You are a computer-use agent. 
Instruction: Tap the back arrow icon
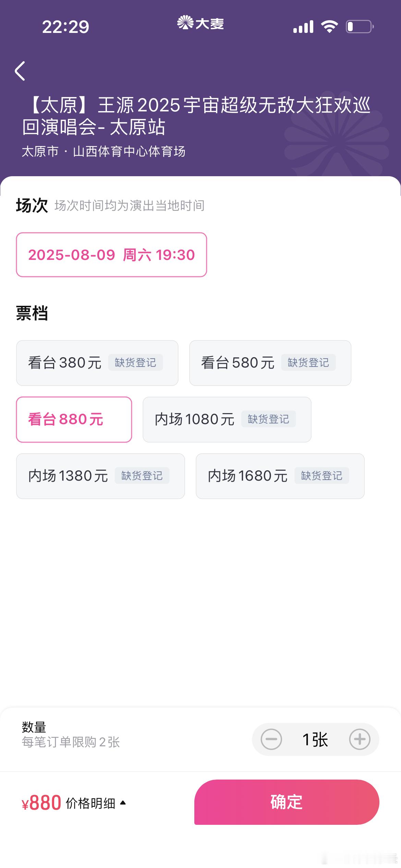[x=20, y=71]
